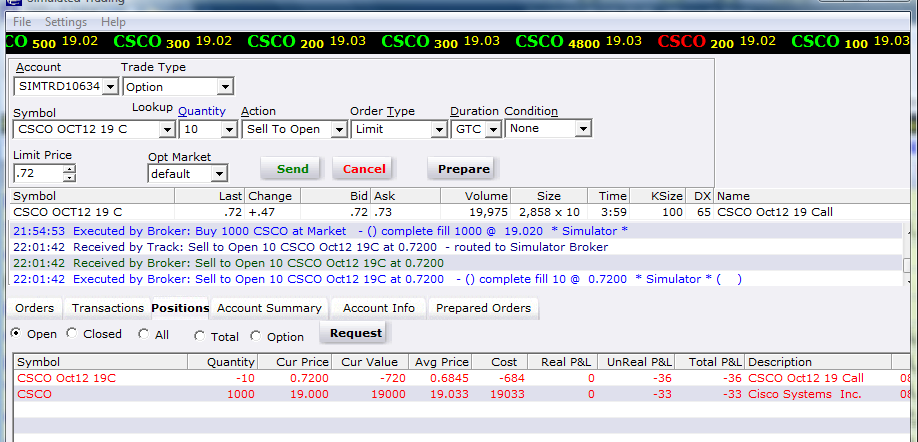Click inside the Limit Price field
The image size is (918, 442).
tap(38, 173)
